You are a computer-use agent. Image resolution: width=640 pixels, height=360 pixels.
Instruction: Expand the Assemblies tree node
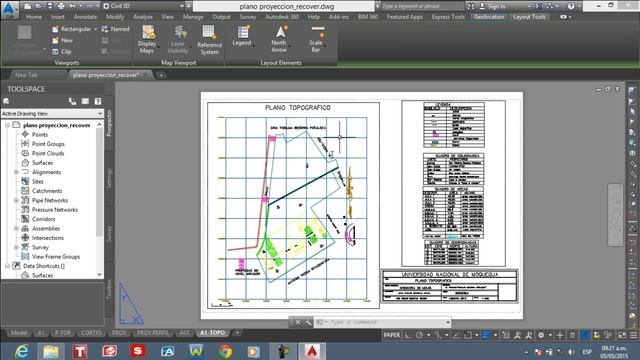click(16, 229)
